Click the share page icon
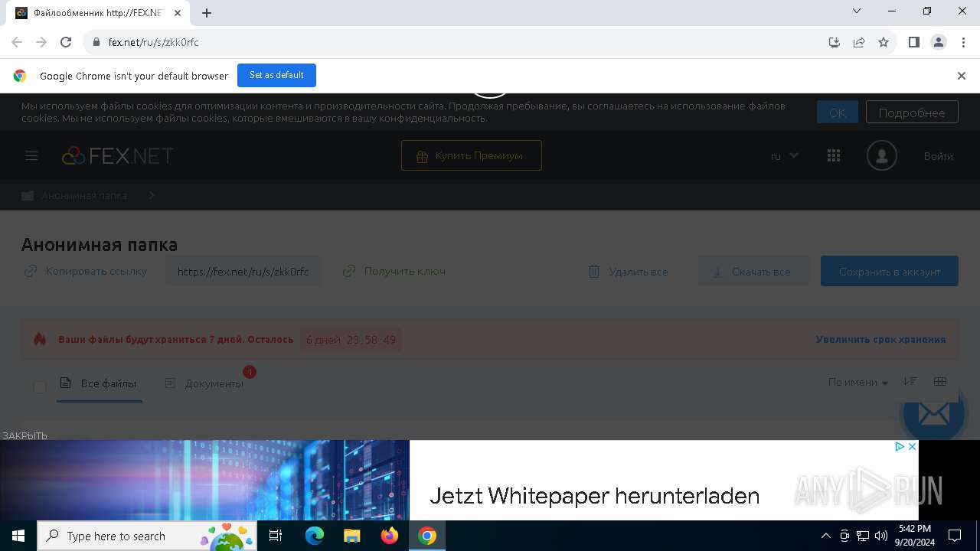The width and height of the screenshot is (980, 551). pos(859,42)
